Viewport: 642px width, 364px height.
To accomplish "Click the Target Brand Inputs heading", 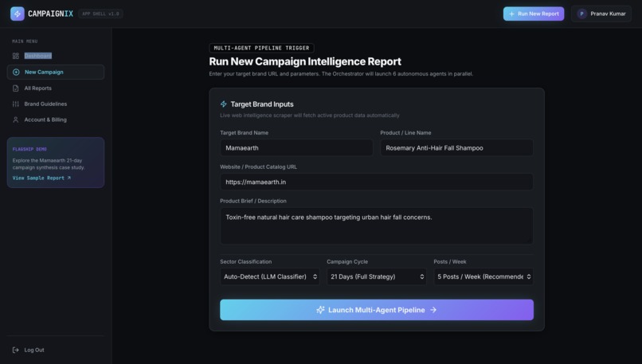I will point(262,104).
